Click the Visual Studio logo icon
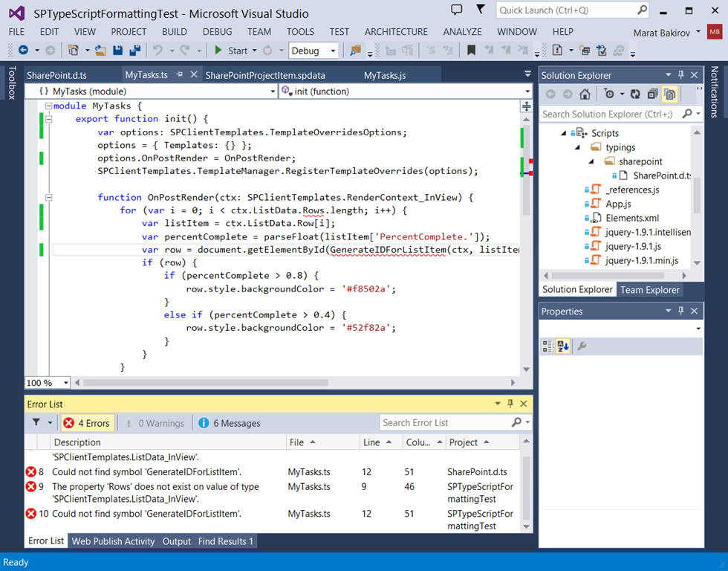Image resolution: width=728 pixels, height=571 pixels. point(16,13)
